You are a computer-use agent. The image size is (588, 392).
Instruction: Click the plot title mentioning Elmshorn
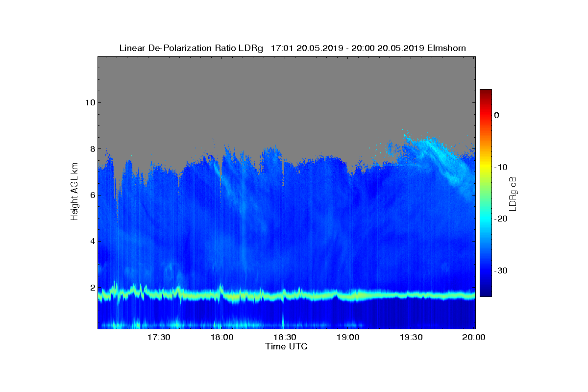[x=293, y=48]
